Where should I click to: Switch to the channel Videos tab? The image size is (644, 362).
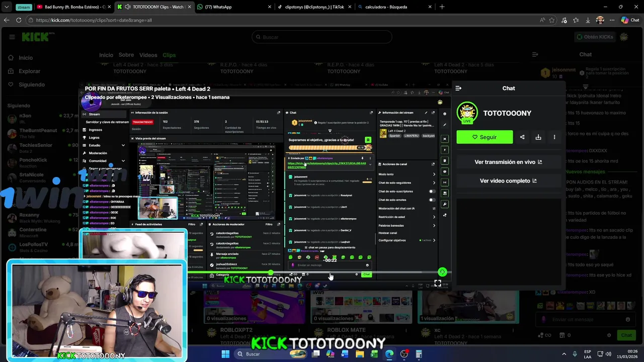[x=148, y=55]
